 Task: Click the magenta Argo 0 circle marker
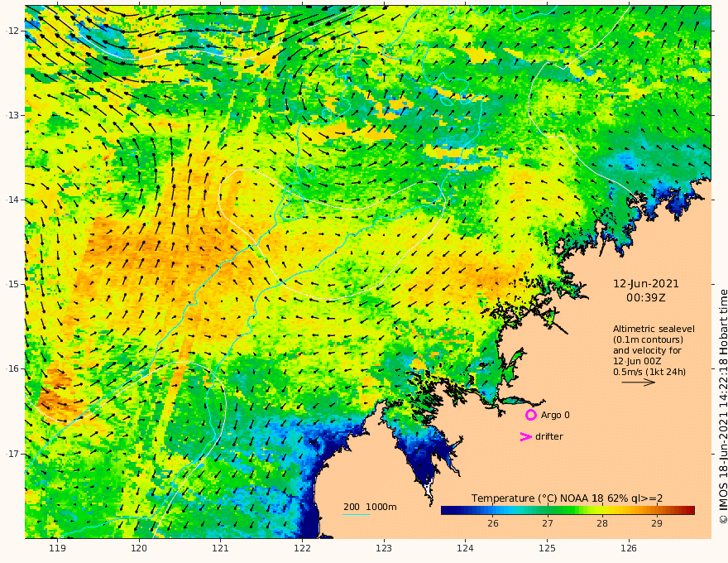coord(530,415)
